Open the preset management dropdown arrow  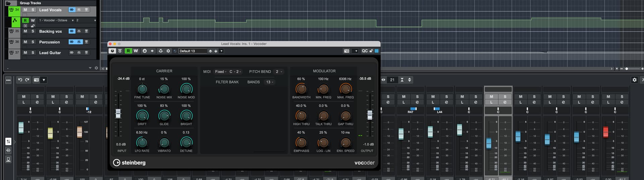[221, 51]
